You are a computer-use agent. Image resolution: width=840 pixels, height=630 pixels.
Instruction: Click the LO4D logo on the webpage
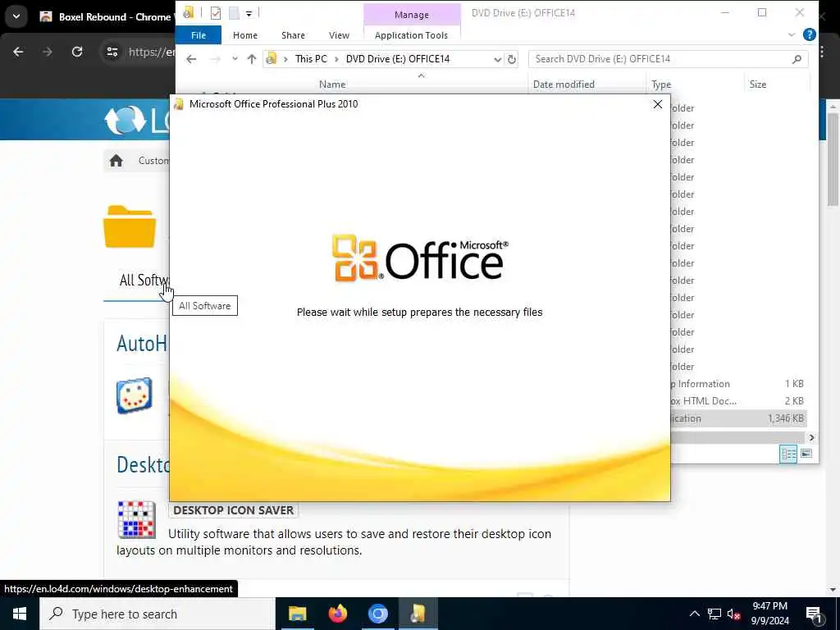point(137,120)
